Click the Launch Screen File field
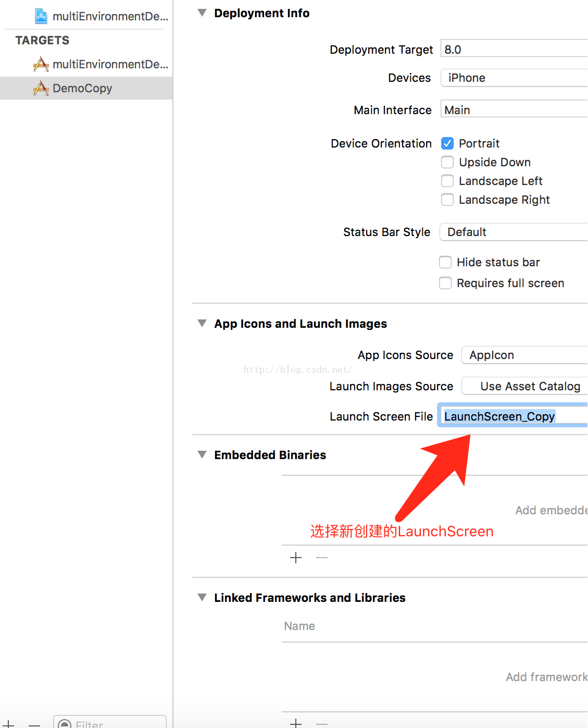Screen dimensions: 588x728 514,416
